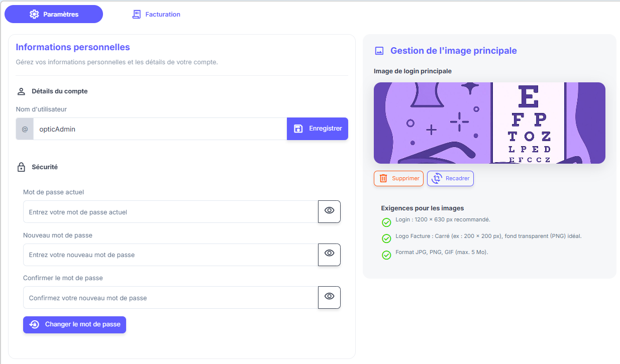Click the person icon next to Détails du compte

coord(21,91)
